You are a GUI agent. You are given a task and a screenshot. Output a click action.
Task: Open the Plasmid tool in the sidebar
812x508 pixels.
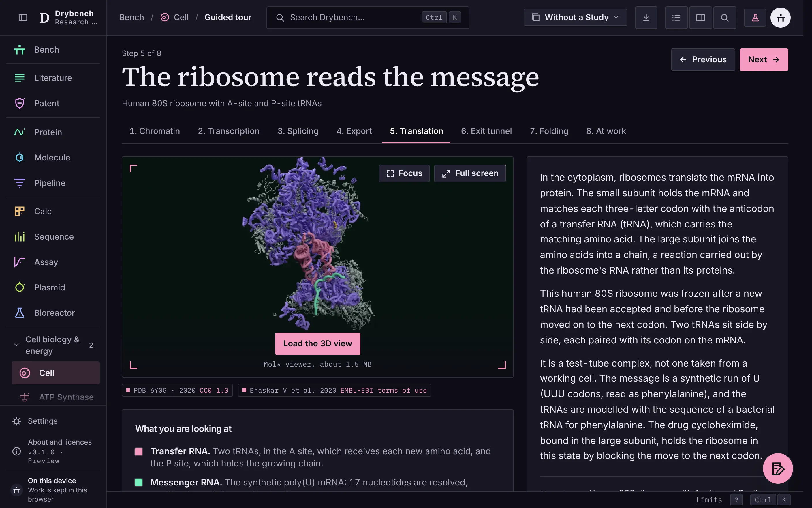coord(53,287)
